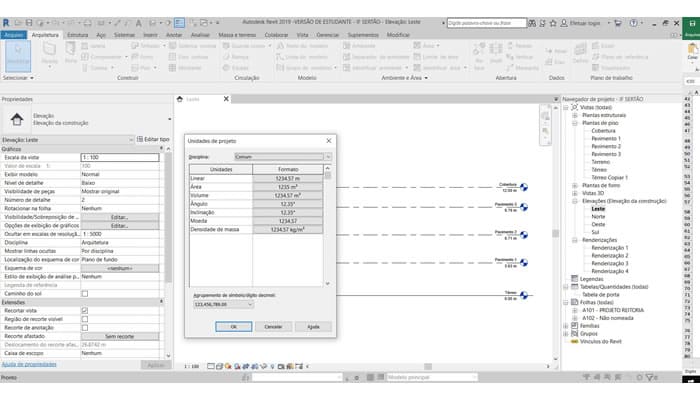Click the Cobertura level head marker
Screen dimensions: 700x400
click(524, 187)
